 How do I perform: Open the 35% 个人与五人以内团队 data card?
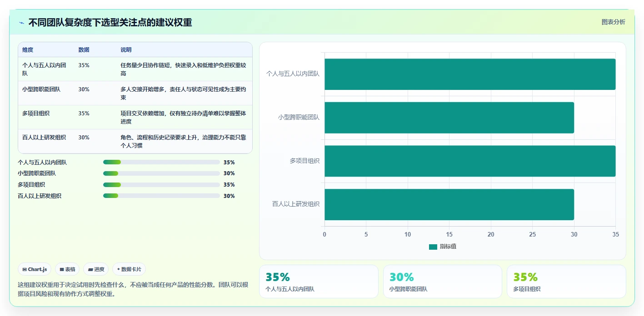coord(319,281)
